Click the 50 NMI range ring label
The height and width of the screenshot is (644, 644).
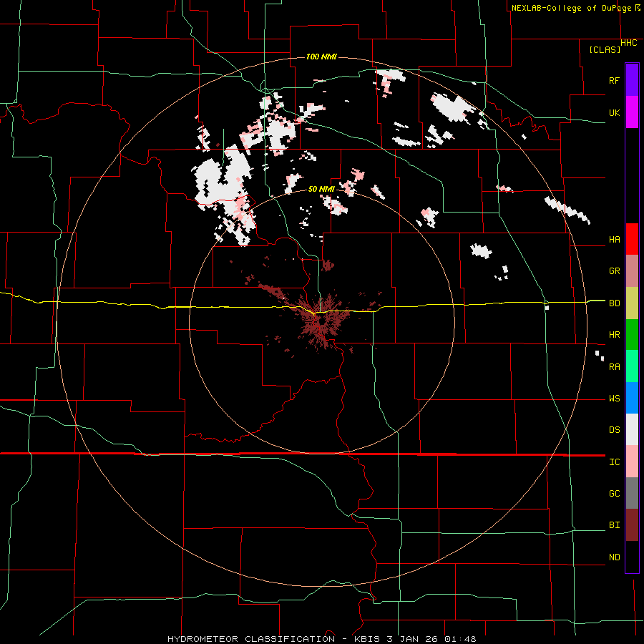pyautogui.click(x=321, y=189)
